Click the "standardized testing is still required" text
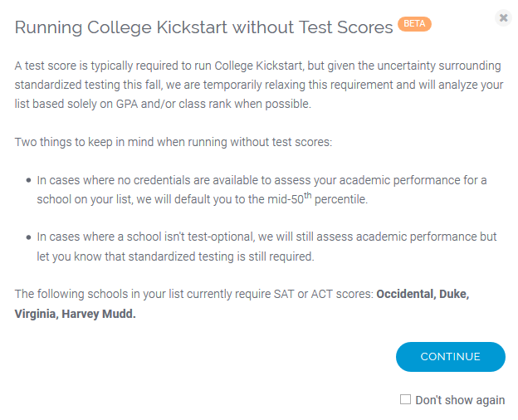Screen dimensions: 518x420 221,256
